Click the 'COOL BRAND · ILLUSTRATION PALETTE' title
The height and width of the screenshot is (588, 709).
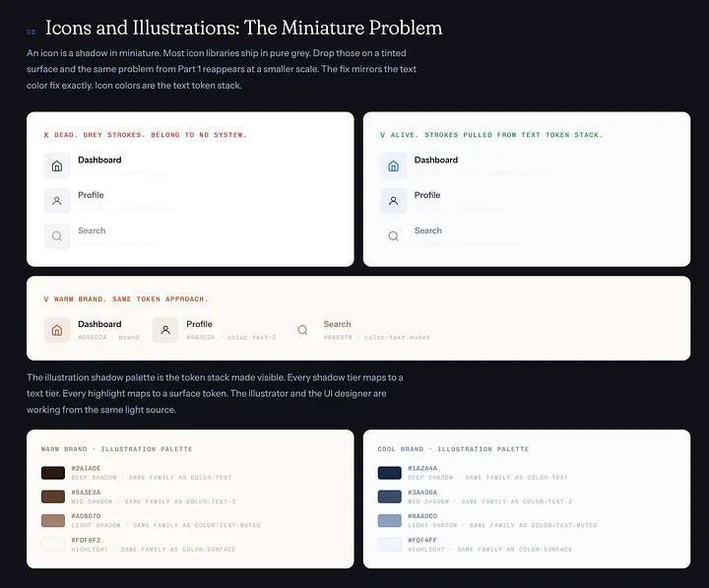coord(453,449)
